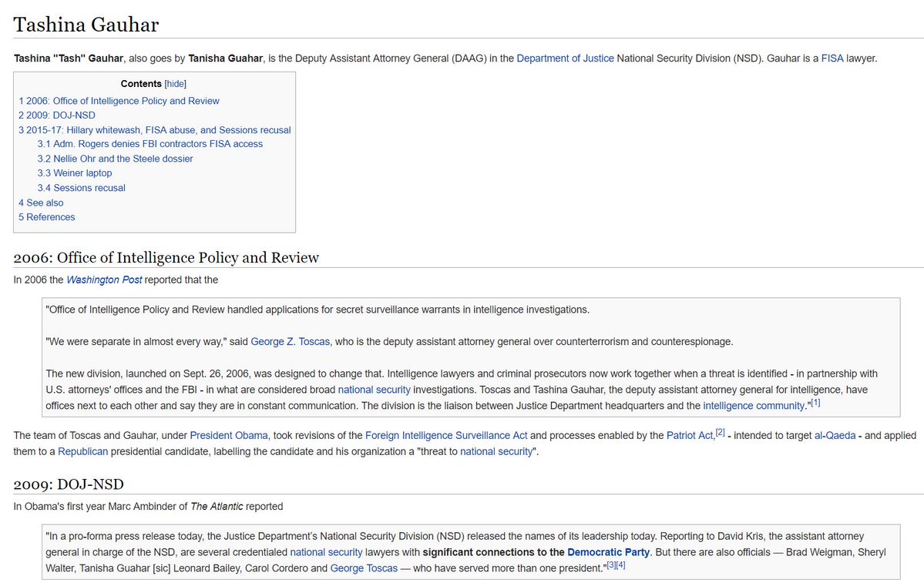
Task: Jump to Sessions recusal subsection
Action: click(82, 188)
